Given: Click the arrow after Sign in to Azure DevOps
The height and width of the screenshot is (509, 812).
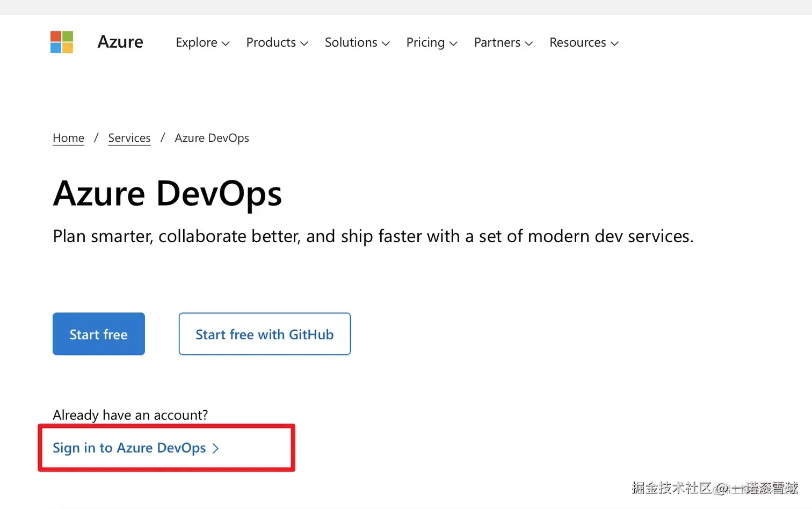Looking at the screenshot, I should coord(215,448).
